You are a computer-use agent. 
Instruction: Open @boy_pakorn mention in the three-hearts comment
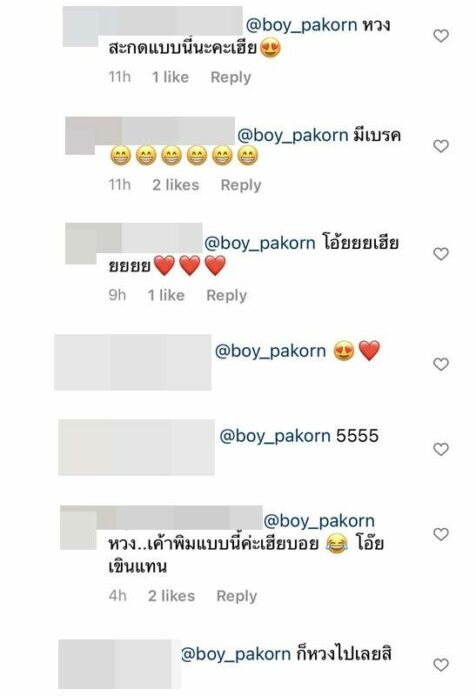click(x=260, y=243)
